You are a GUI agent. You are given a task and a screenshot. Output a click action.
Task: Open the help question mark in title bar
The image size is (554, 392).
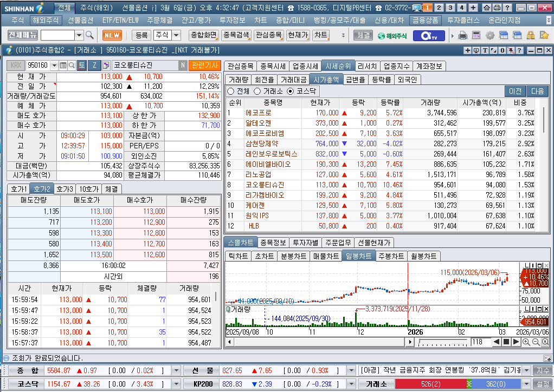click(507, 8)
